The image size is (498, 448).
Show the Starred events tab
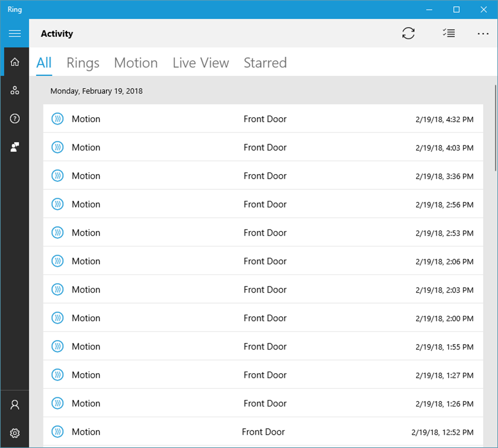[265, 63]
